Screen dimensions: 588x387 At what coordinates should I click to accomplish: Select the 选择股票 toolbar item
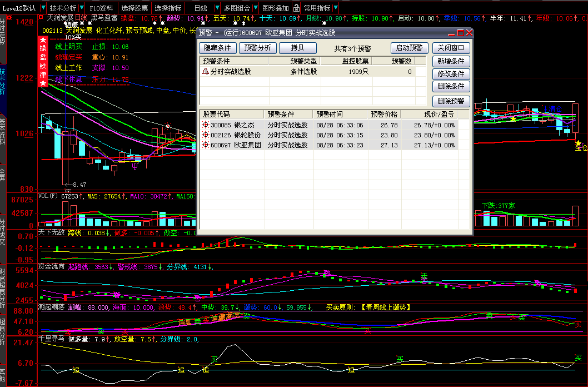(x=134, y=8)
